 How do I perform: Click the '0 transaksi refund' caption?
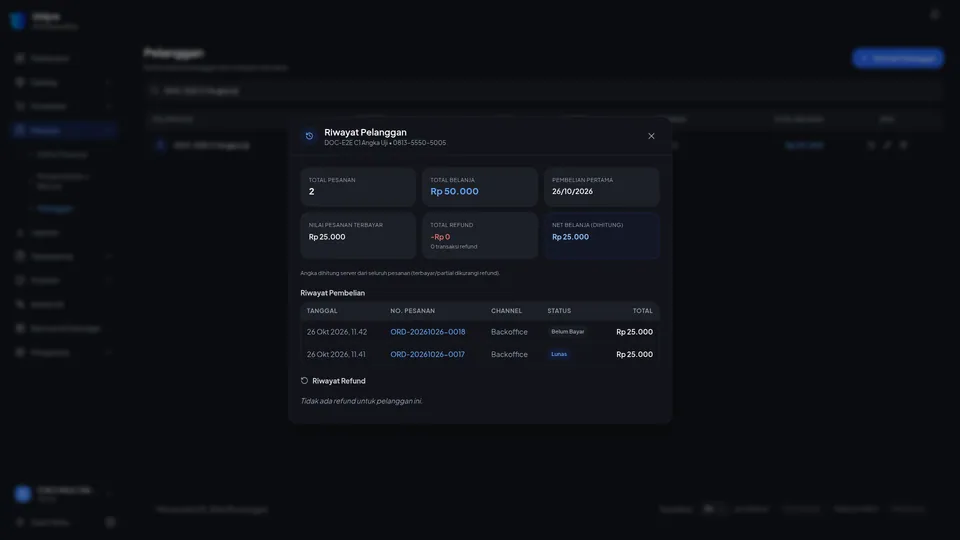pyautogui.click(x=454, y=247)
